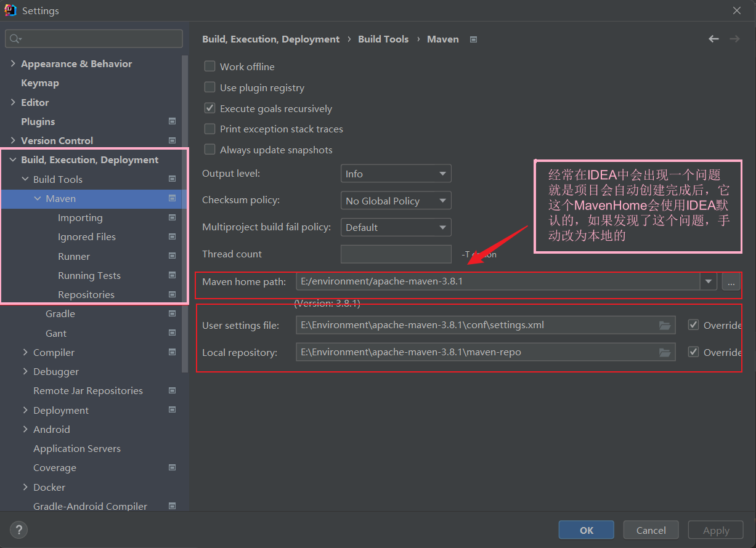Click the settings search field
Screen dimensions: 756x548
[94, 39]
